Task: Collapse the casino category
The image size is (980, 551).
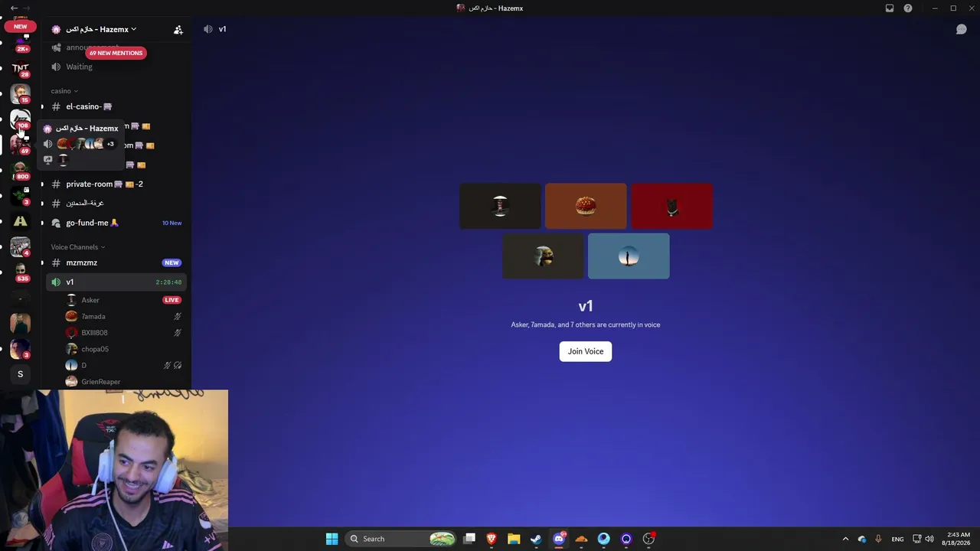Action: point(64,91)
